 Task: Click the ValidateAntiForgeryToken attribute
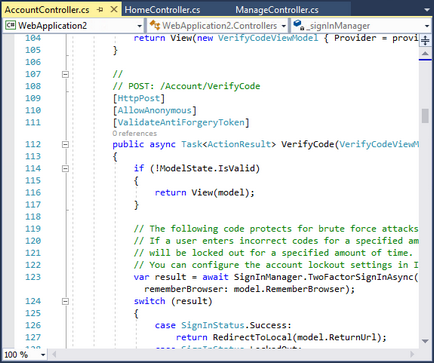(x=181, y=122)
